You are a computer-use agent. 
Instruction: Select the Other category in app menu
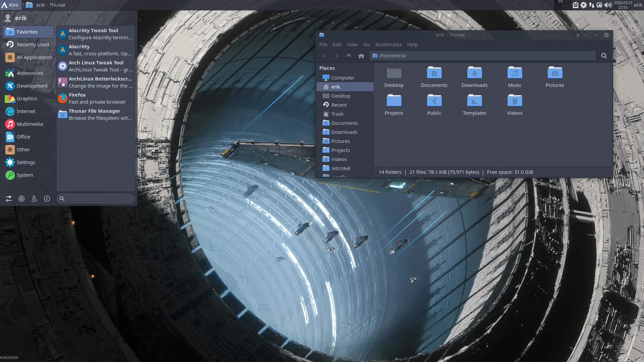[29, 150]
